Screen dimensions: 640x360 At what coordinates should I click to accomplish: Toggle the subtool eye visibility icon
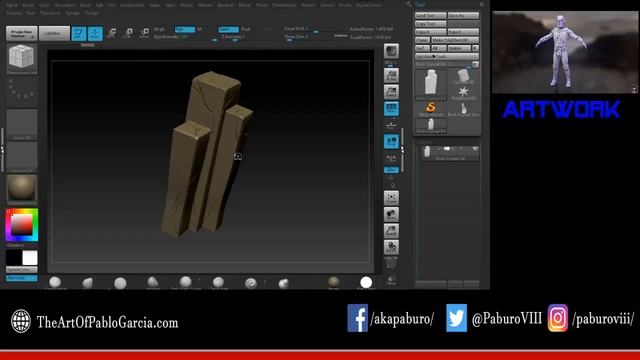coord(475,149)
